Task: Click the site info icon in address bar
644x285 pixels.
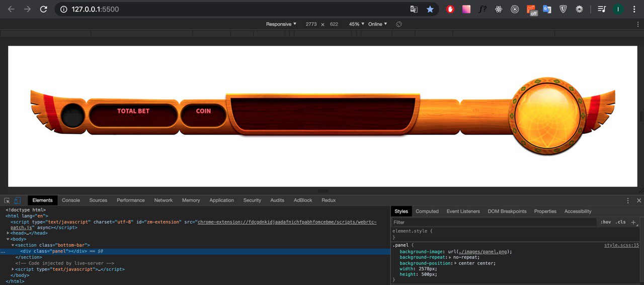Action: tap(63, 9)
